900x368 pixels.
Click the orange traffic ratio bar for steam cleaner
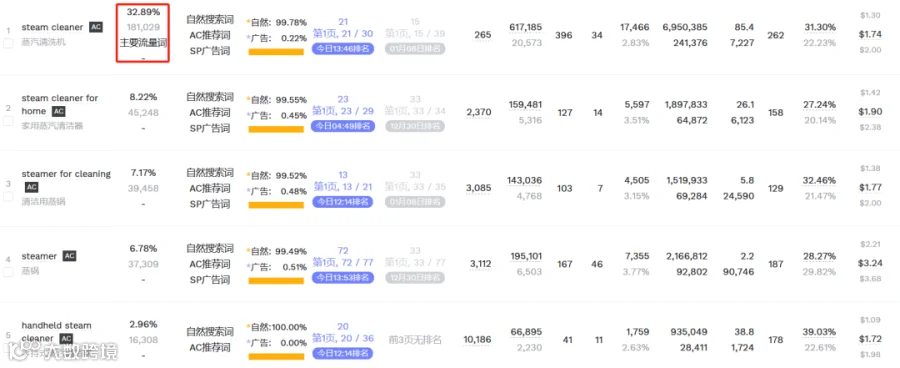point(276,52)
